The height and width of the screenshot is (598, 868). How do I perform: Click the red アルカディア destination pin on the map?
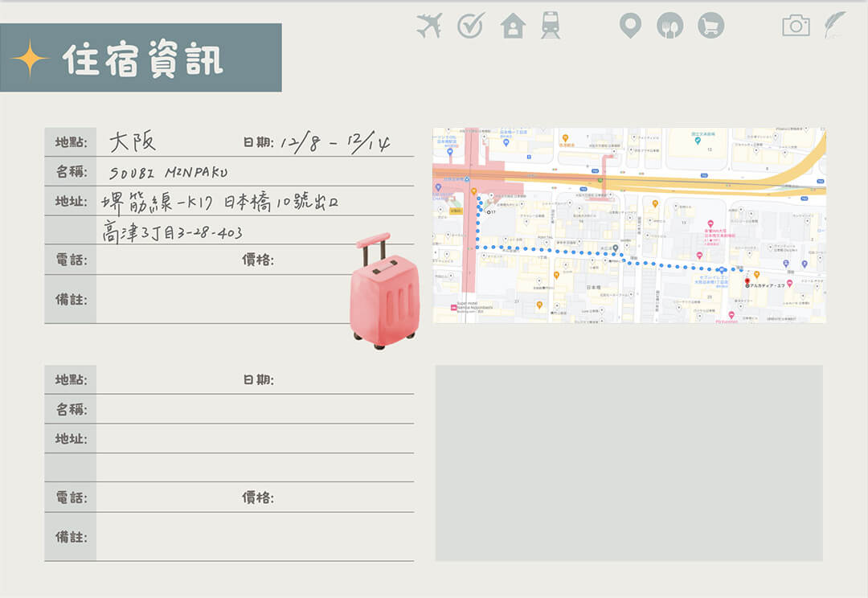(747, 281)
